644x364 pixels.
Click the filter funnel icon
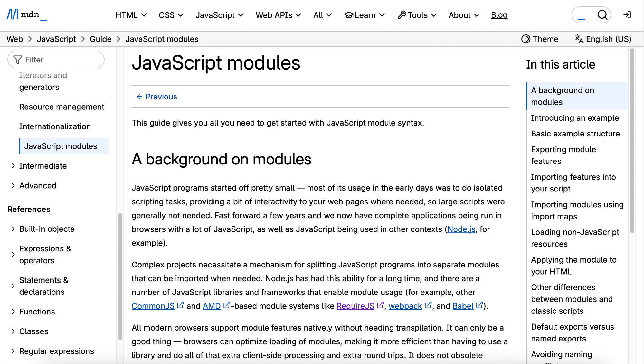[18, 60]
